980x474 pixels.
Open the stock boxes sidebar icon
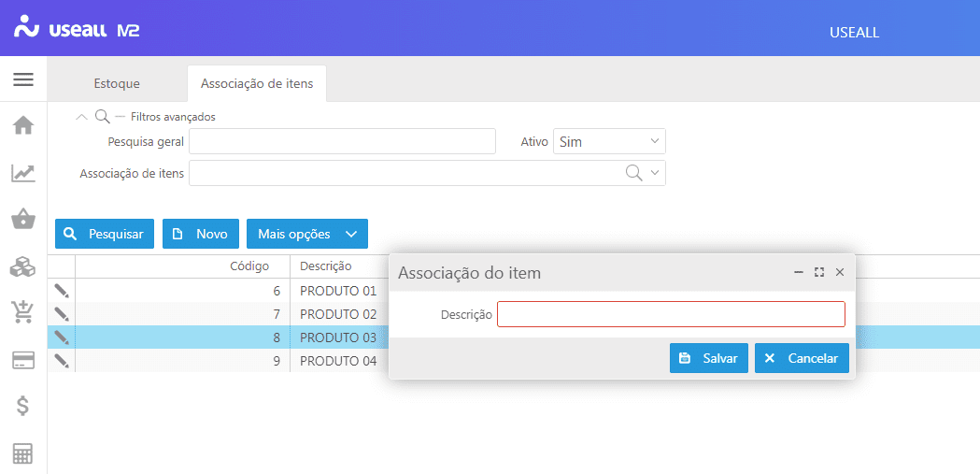pyautogui.click(x=23, y=267)
